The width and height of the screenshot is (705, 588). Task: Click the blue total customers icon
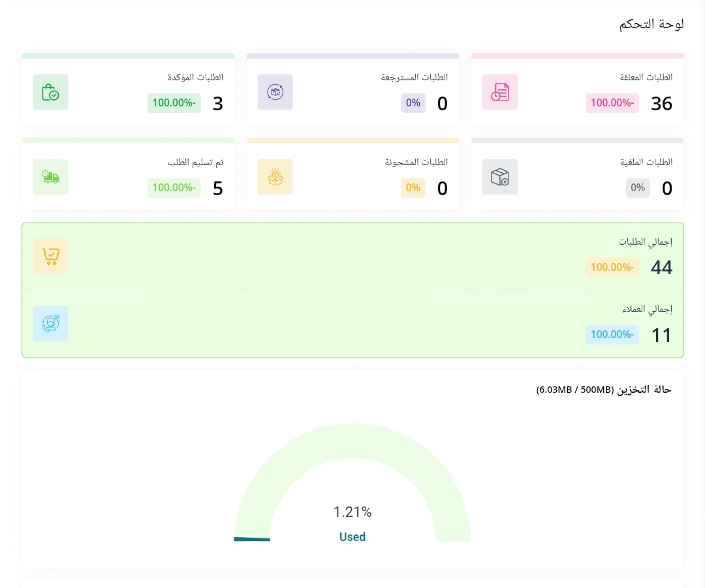coord(50,324)
